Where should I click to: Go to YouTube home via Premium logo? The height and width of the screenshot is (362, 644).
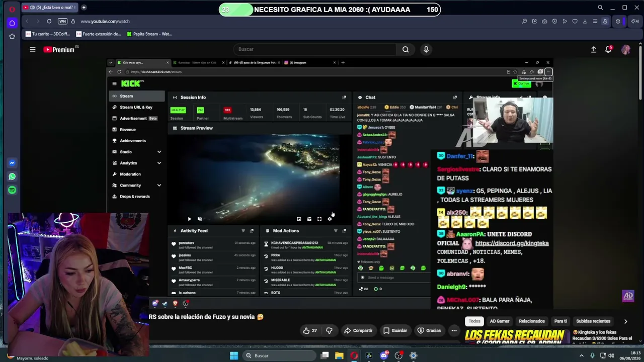coord(59,49)
